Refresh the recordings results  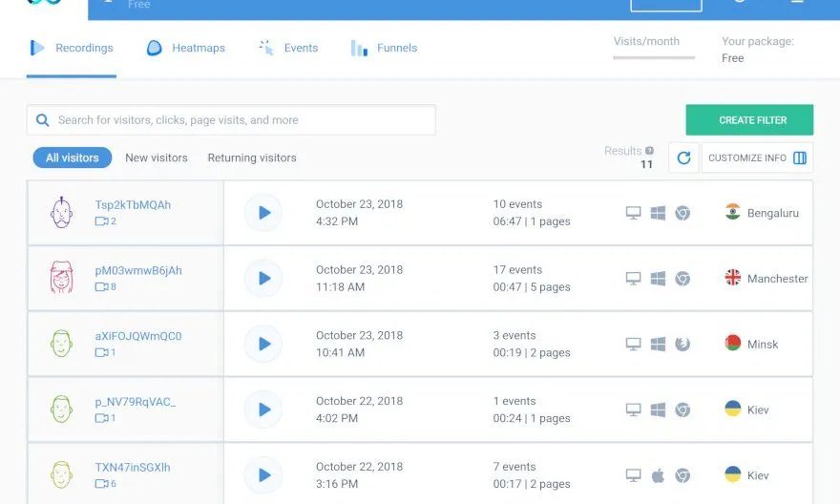683,158
